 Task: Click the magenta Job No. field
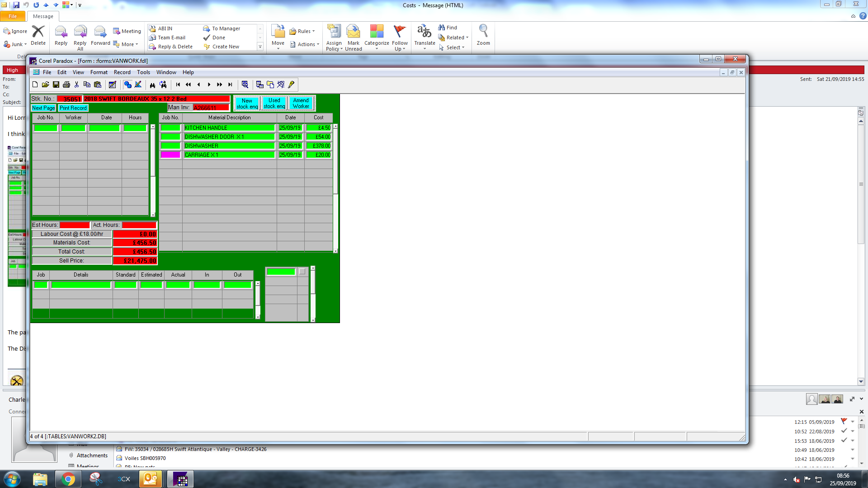click(170, 155)
